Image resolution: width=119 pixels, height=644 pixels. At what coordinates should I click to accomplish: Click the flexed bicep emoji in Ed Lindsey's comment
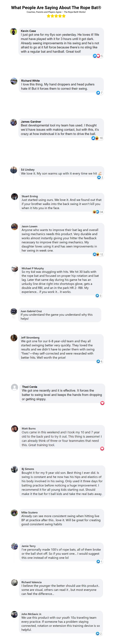point(100,173)
